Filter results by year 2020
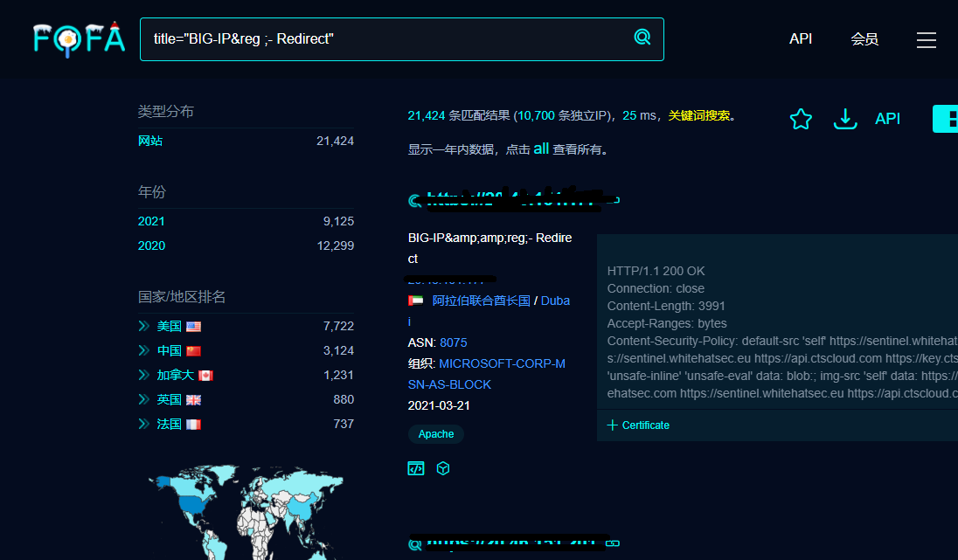958x560 pixels. tap(151, 245)
